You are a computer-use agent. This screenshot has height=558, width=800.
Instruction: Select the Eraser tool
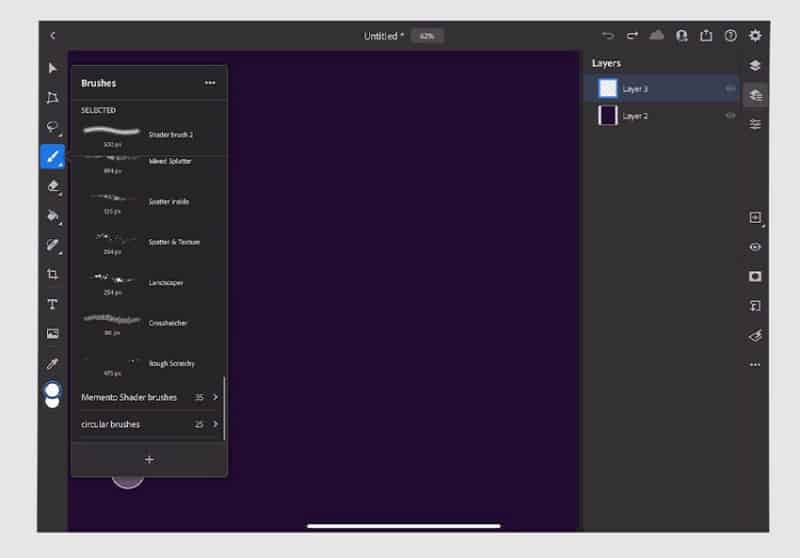[53, 186]
